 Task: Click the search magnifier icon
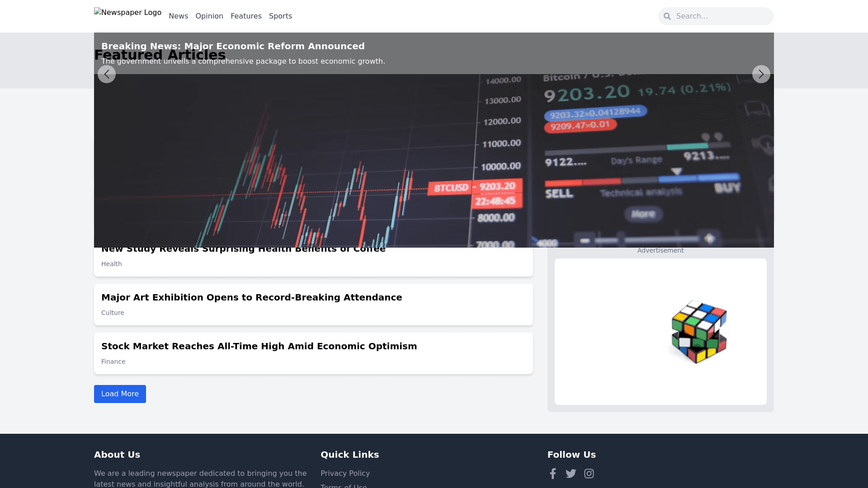(667, 16)
